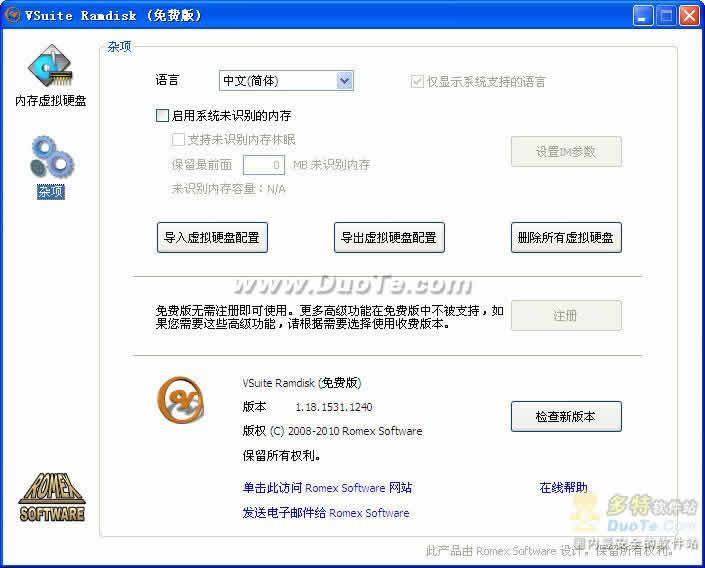The width and height of the screenshot is (705, 568).
Task: Open the 语言 dropdown showing 中文(简体)
Action: pos(286,81)
